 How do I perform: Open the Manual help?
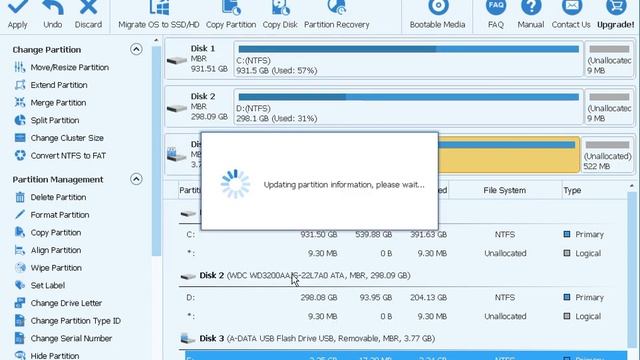531,15
